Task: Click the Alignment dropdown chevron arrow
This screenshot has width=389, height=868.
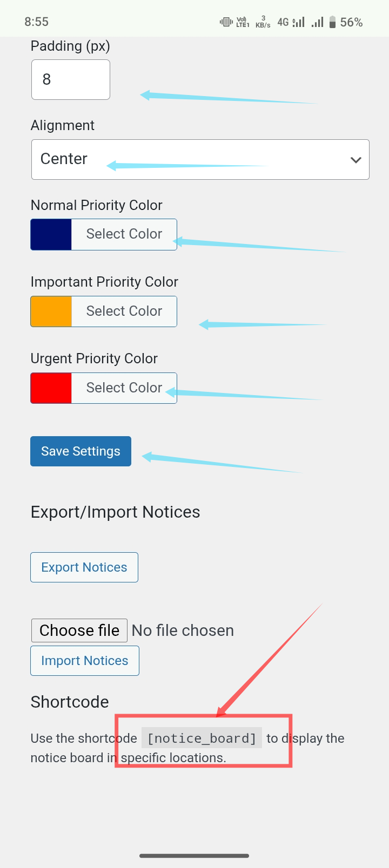Action: click(x=356, y=160)
